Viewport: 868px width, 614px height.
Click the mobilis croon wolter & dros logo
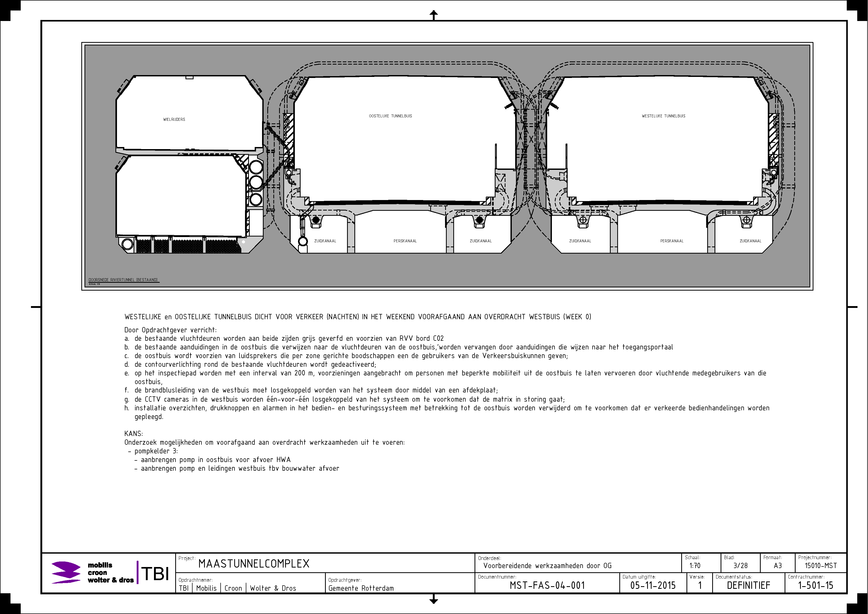(x=93, y=572)
